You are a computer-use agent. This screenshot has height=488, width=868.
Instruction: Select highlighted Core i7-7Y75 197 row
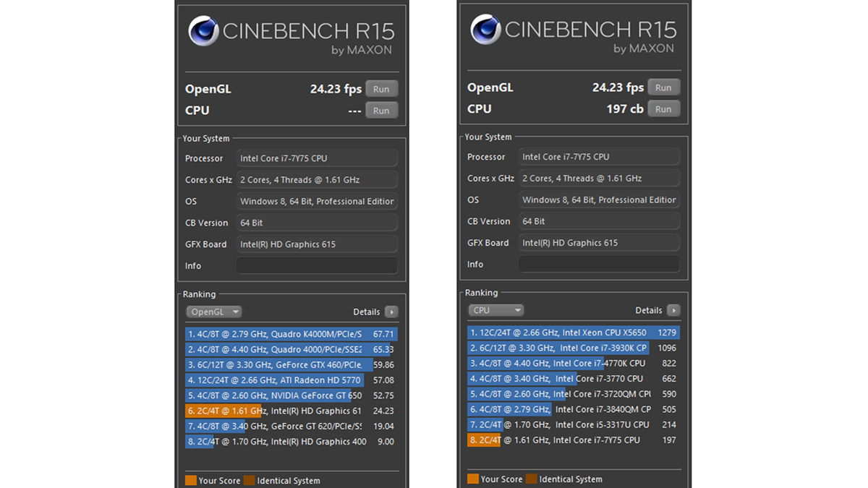pos(574,440)
